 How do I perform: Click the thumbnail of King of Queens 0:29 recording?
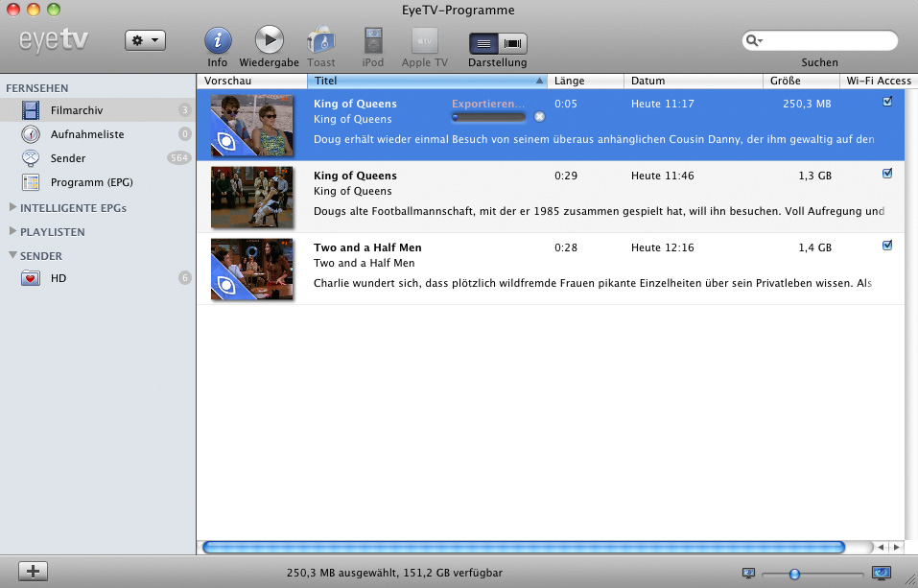251,198
